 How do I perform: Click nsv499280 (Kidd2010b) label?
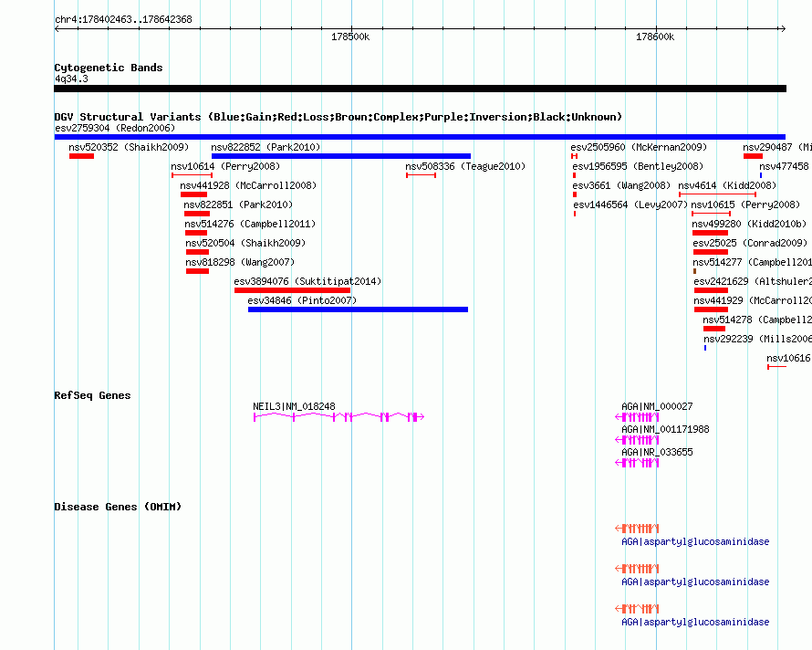pos(749,224)
